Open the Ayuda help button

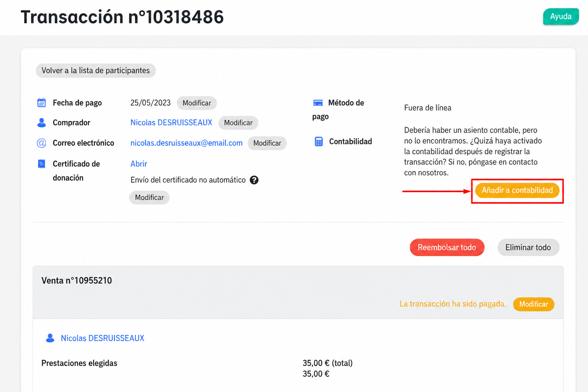click(x=561, y=16)
